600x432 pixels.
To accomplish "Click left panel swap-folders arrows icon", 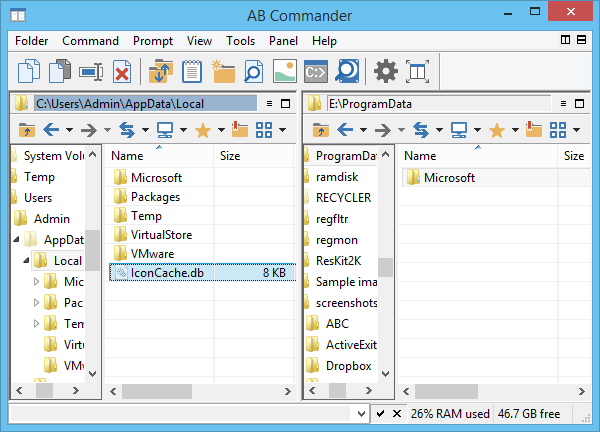I will (127, 130).
